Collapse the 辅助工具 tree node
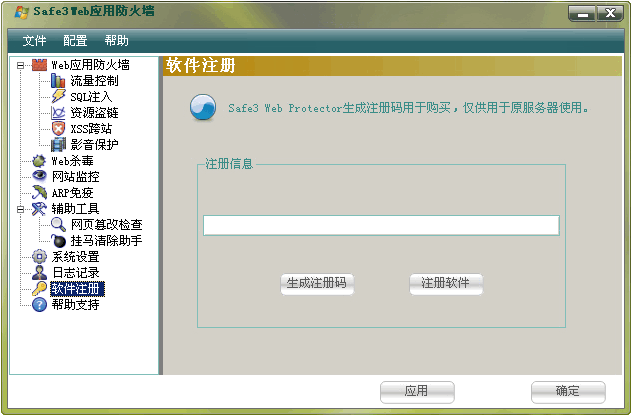The image size is (632, 417). click(x=20, y=209)
